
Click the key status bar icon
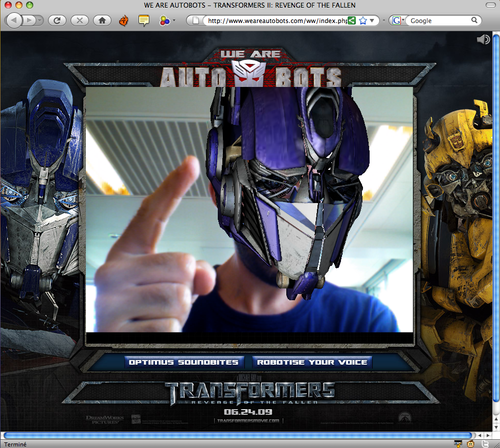458,444
